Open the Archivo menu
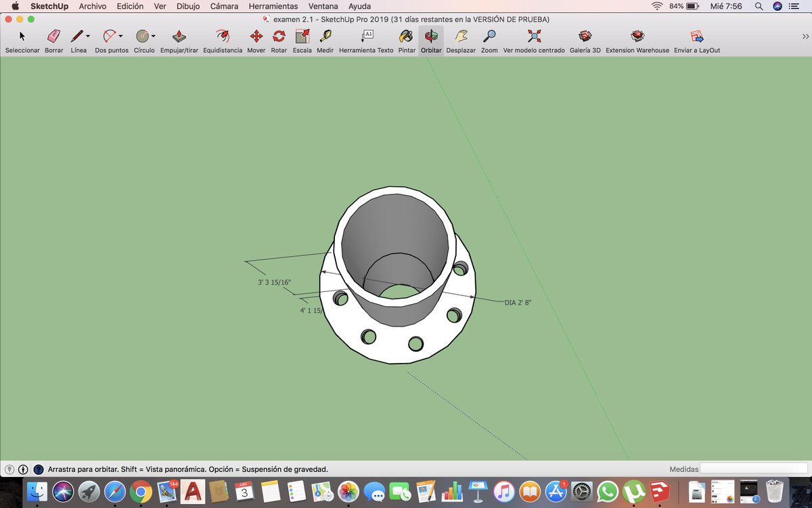This screenshot has height=508, width=812. pyautogui.click(x=93, y=6)
